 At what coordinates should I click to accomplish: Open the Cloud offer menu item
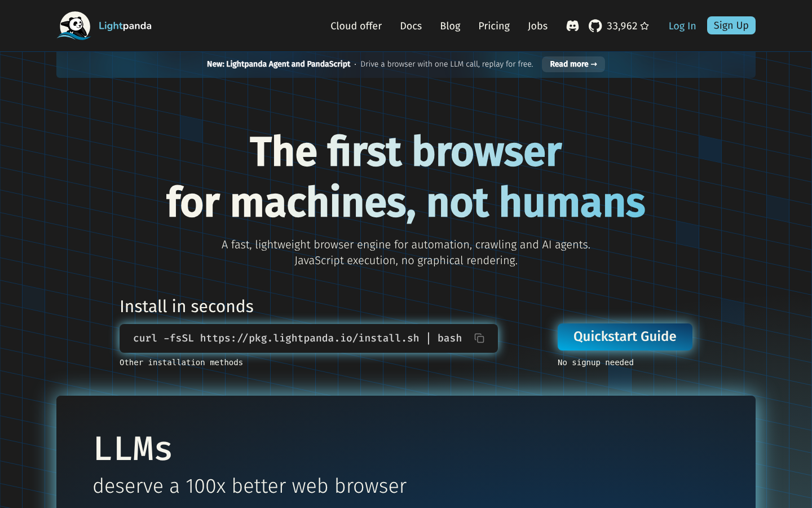tap(356, 26)
